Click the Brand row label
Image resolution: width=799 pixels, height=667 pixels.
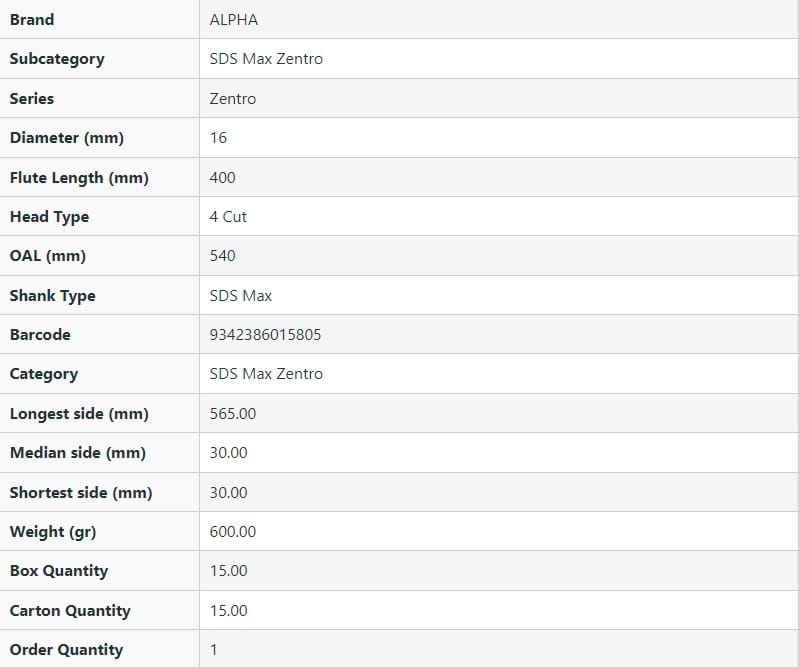tap(32, 19)
